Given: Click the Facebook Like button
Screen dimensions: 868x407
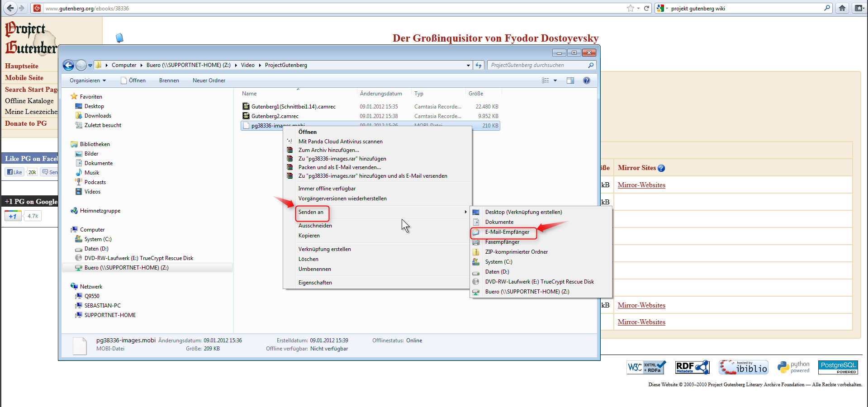Looking at the screenshot, I should pos(14,172).
